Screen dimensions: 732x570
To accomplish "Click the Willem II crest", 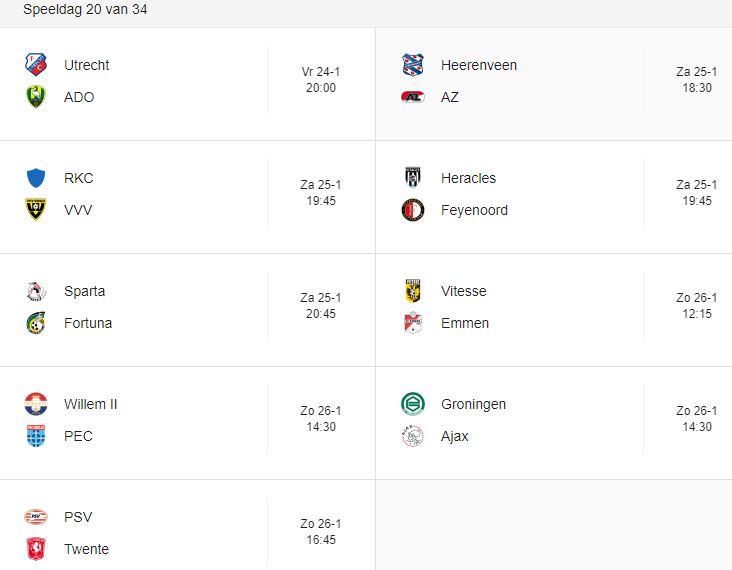I will pos(36,404).
